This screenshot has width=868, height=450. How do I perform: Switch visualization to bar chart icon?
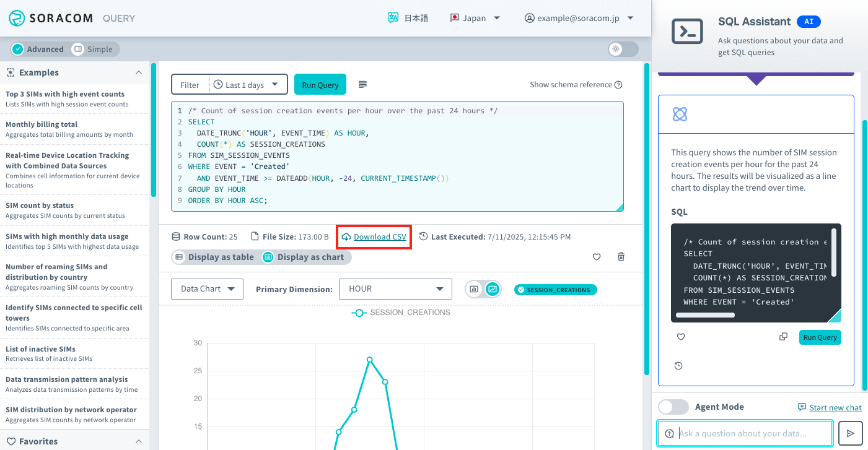tap(473, 289)
